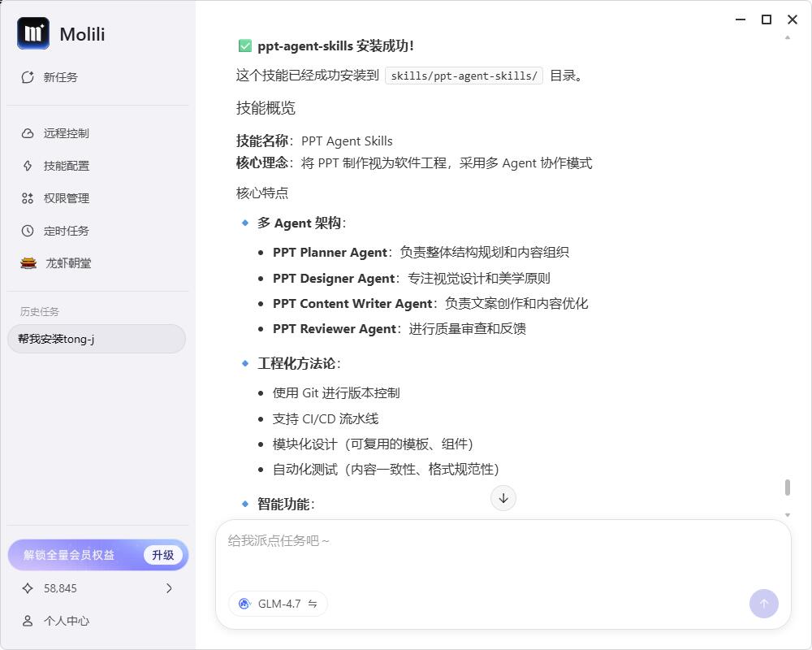Maximize the Molili window
Screen dimensions: 812x650
(766, 19)
